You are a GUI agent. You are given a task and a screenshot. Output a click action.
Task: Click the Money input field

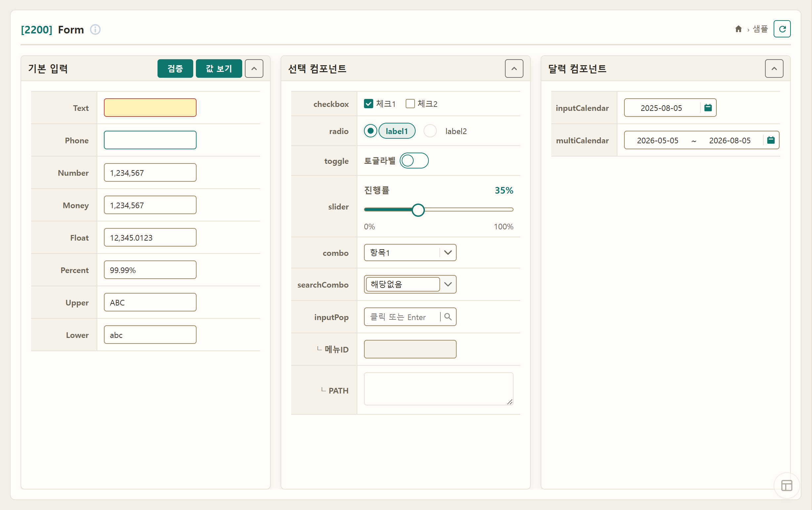click(150, 205)
